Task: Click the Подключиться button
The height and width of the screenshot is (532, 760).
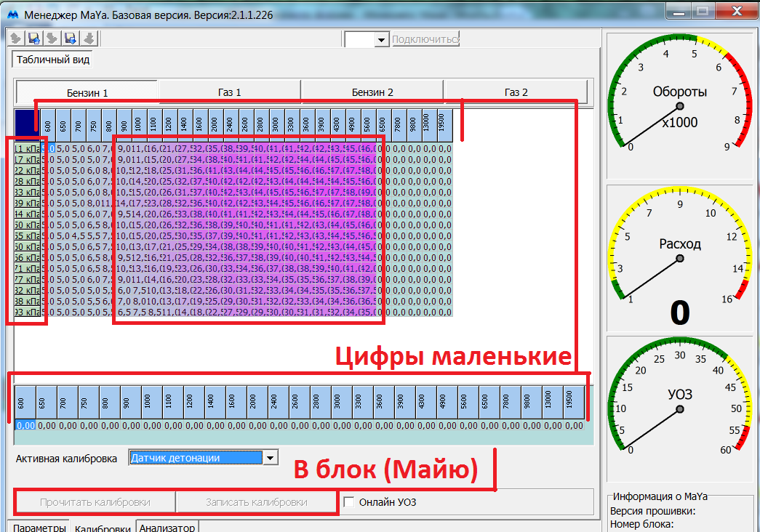Action: coord(426,40)
